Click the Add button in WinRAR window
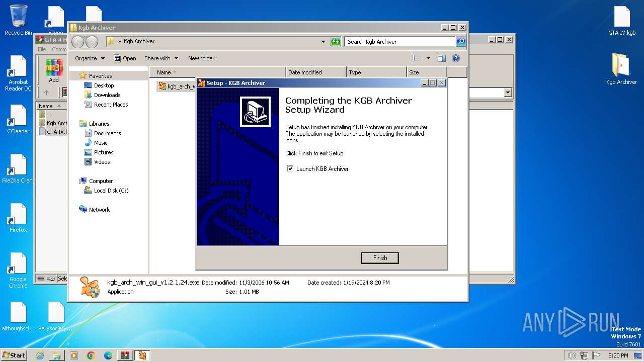 pyautogui.click(x=54, y=70)
